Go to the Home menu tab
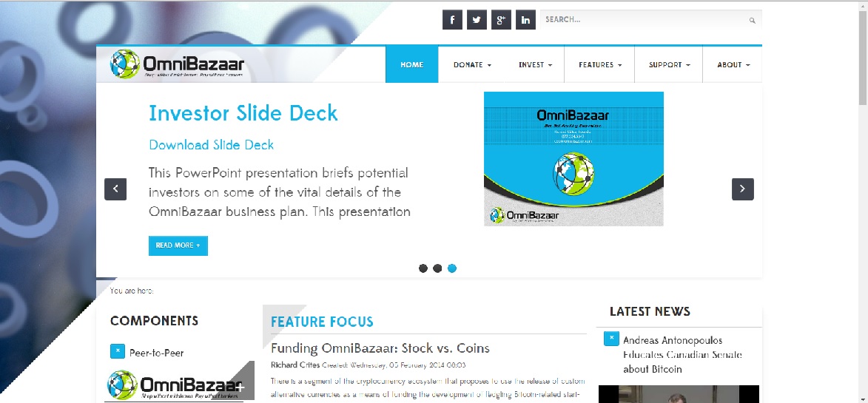 pyautogui.click(x=412, y=65)
